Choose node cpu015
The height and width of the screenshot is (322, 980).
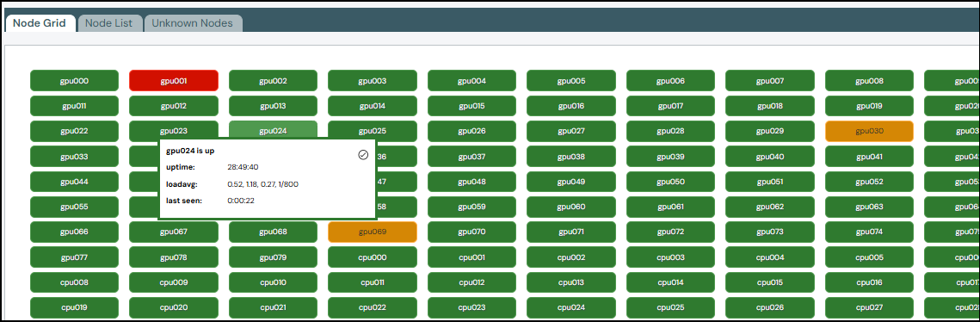click(770, 282)
